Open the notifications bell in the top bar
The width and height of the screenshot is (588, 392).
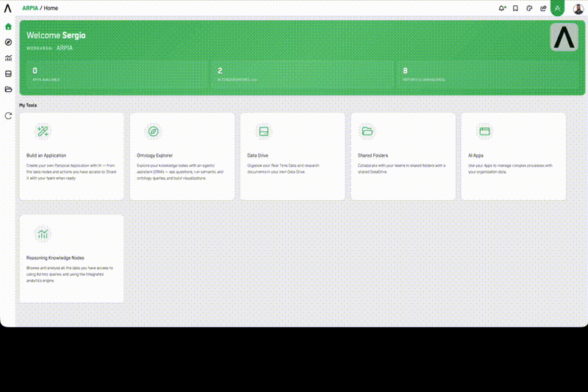(502, 8)
